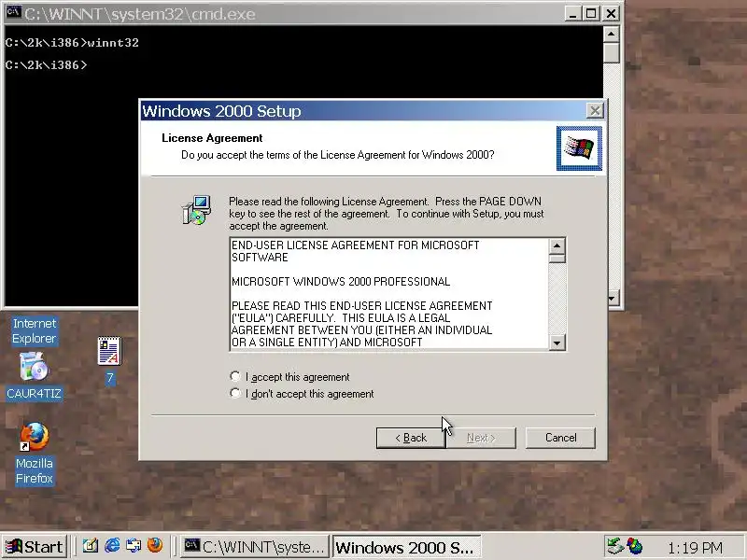The height and width of the screenshot is (560, 747).
Task: Open cmd.exe window system menu icon
Action: click(13, 13)
